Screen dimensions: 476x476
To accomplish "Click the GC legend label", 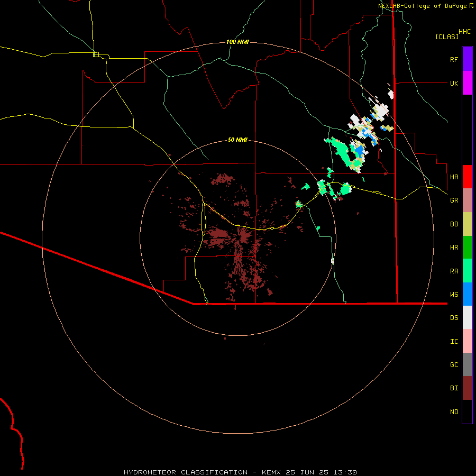I will (454, 365).
